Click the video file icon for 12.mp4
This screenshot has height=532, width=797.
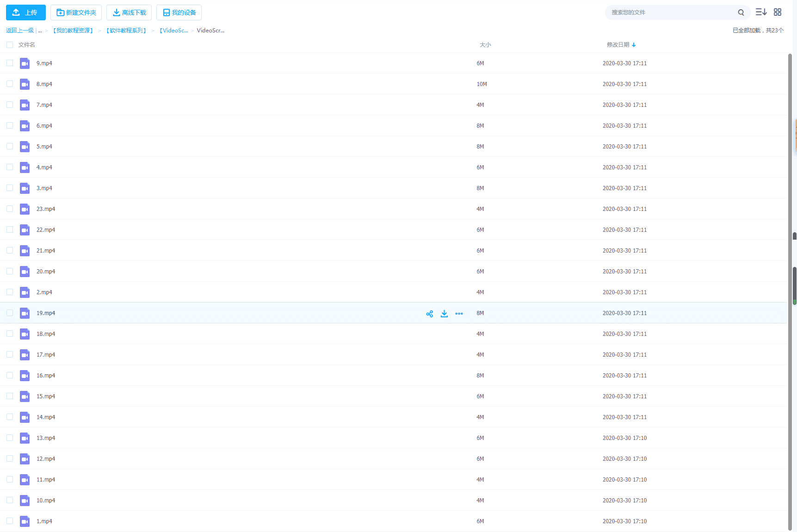pos(25,459)
